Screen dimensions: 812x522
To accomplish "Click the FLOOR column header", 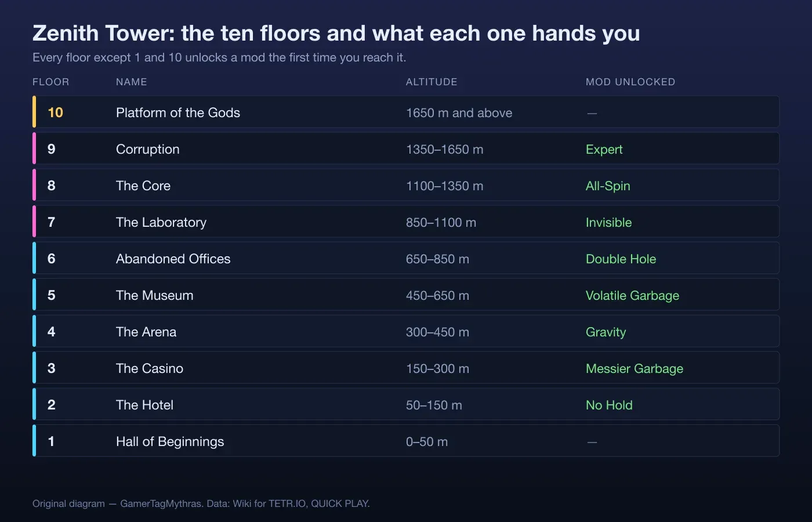I will (51, 82).
